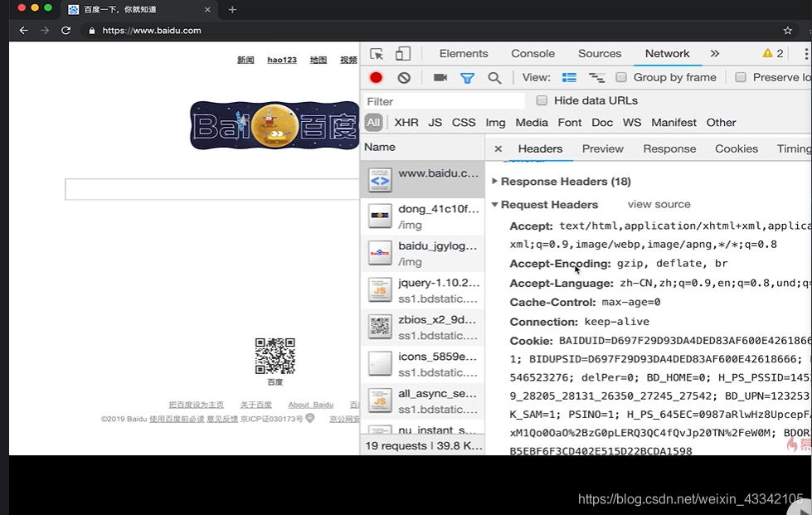Open the Console panel tab
812x515 pixels.
tap(532, 53)
